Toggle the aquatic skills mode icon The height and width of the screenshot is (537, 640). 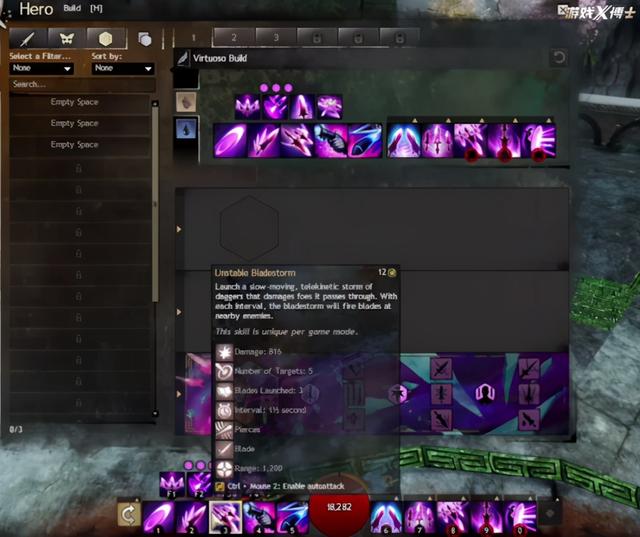tap(186, 129)
